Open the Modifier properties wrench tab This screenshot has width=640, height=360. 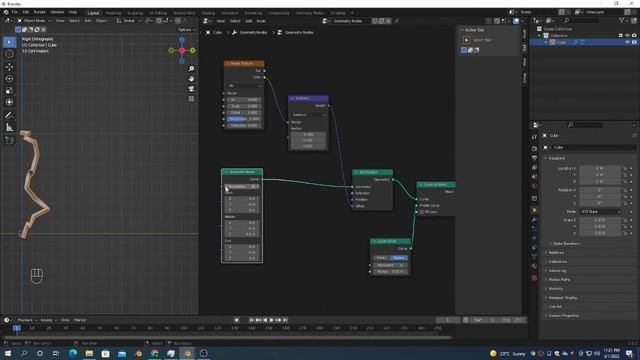[534, 220]
